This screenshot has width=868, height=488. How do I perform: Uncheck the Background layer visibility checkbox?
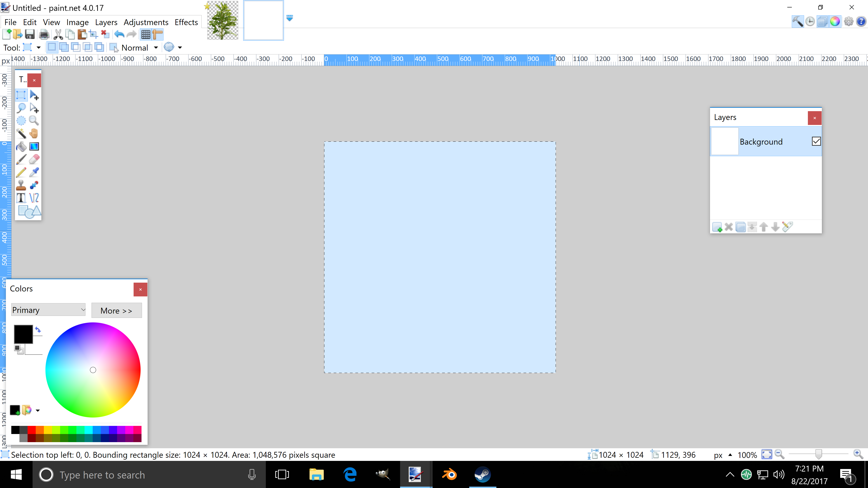[816, 141]
